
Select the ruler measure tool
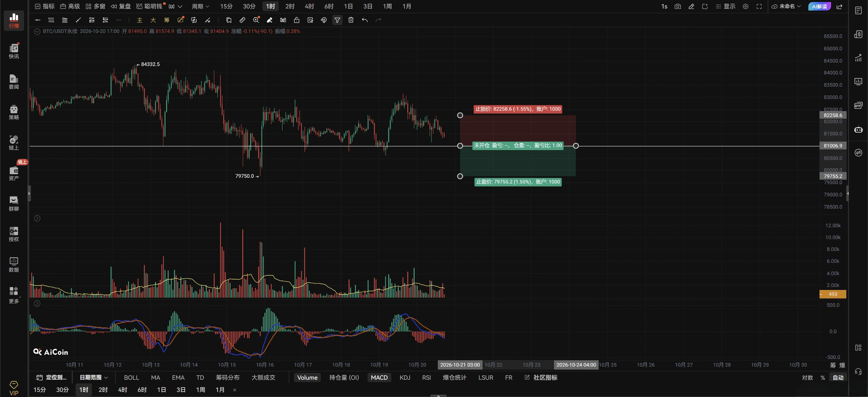tap(242, 20)
